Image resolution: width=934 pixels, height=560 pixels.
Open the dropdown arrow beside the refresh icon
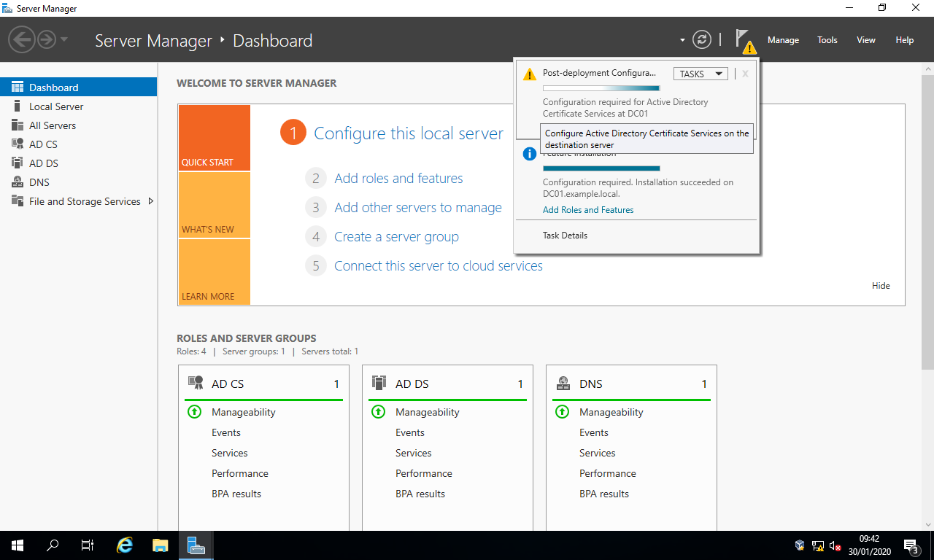click(681, 40)
